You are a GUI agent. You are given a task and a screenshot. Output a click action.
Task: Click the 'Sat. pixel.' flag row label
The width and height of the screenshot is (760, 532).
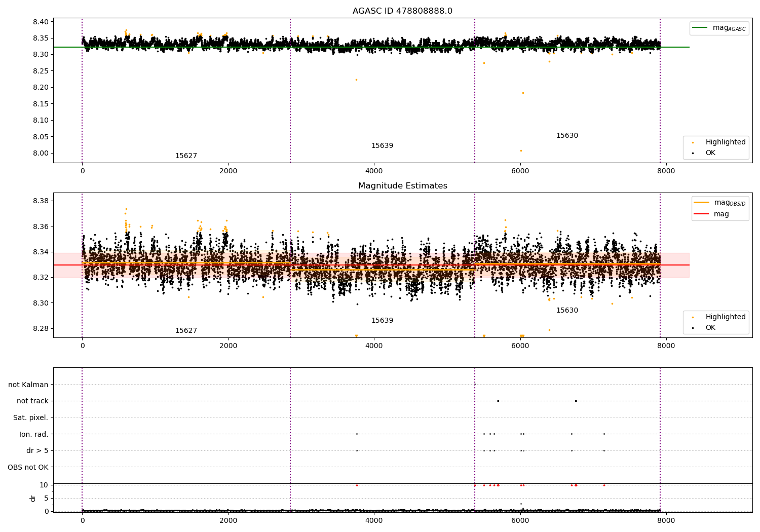click(31, 418)
